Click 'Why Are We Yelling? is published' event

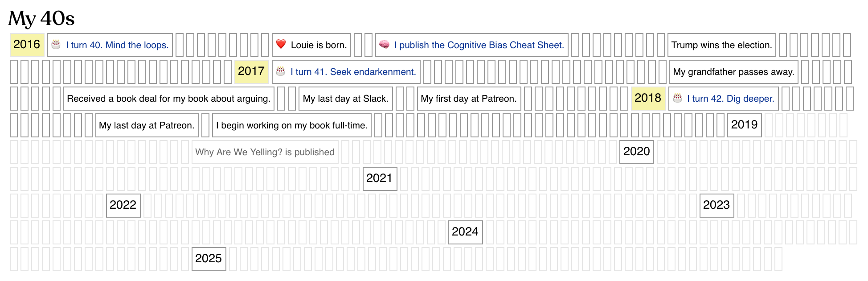(x=265, y=152)
